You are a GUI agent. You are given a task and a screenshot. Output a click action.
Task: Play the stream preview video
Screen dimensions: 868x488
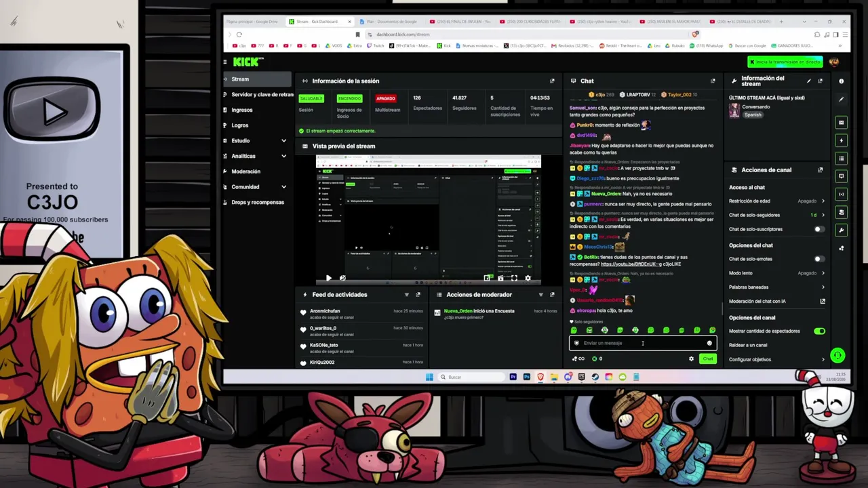(x=329, y=278)
